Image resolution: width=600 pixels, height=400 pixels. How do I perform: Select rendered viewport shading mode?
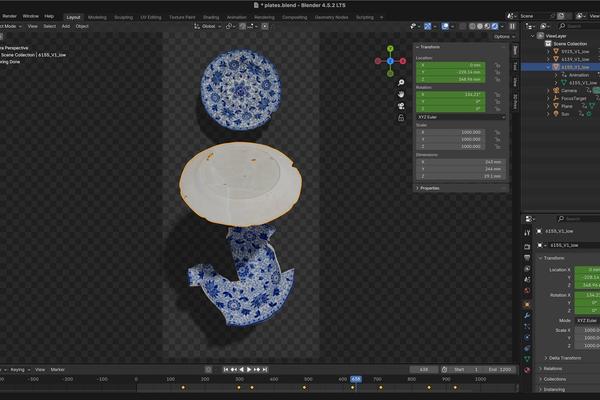point(495,26)
